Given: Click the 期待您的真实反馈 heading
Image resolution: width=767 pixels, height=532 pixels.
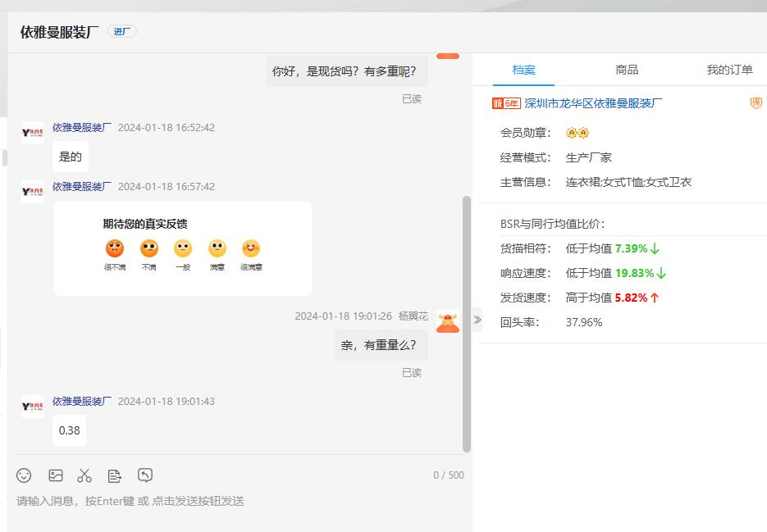Looking at the screenshot, I should pos(145,224).
